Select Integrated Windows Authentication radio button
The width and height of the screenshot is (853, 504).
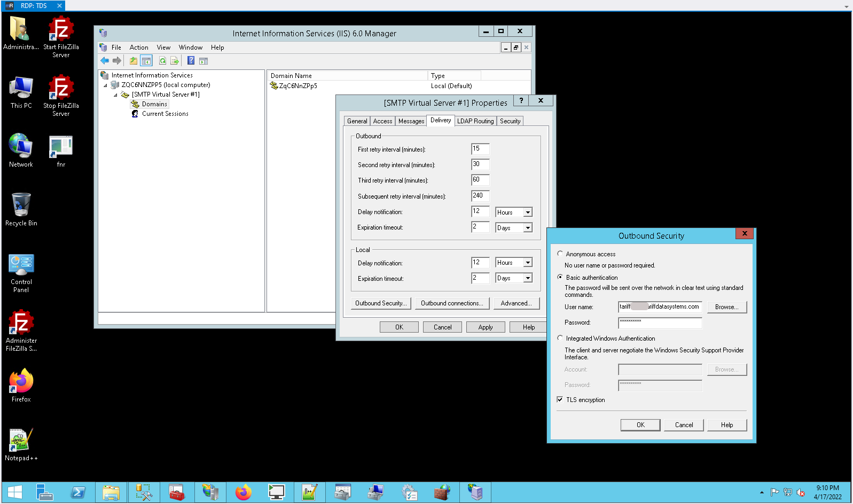click(560, 338)
